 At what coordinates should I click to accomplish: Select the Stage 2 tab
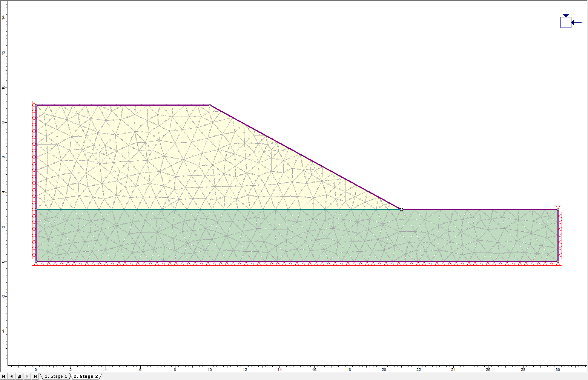pyautogui.click(x=86, y=377)
